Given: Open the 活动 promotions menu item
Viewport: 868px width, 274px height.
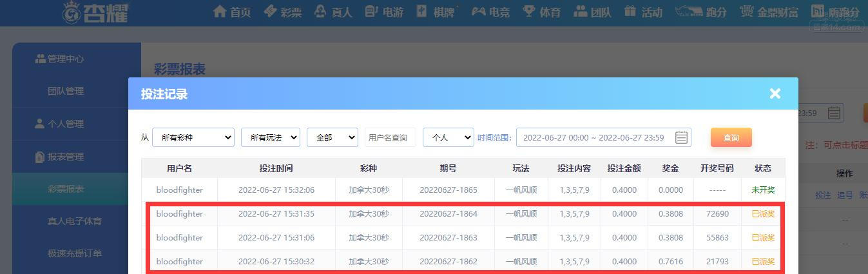Looking at the screenshot, I should tap(642, 12).
